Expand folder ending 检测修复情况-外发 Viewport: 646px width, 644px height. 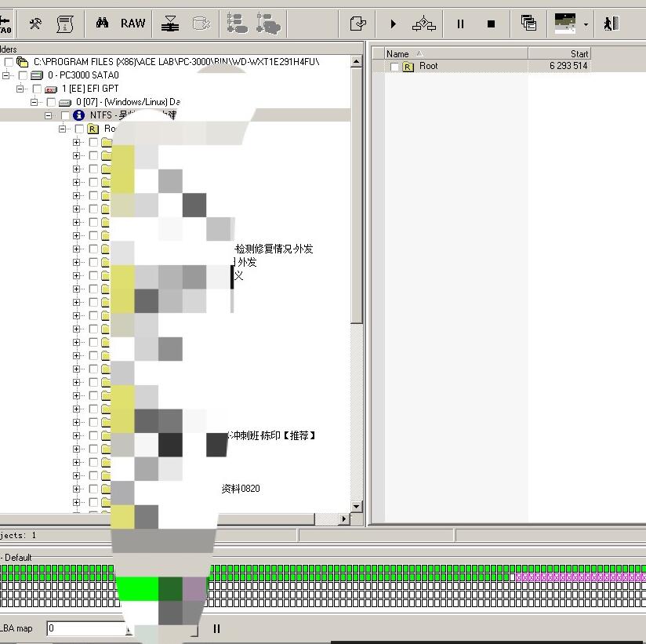(76, 249)
